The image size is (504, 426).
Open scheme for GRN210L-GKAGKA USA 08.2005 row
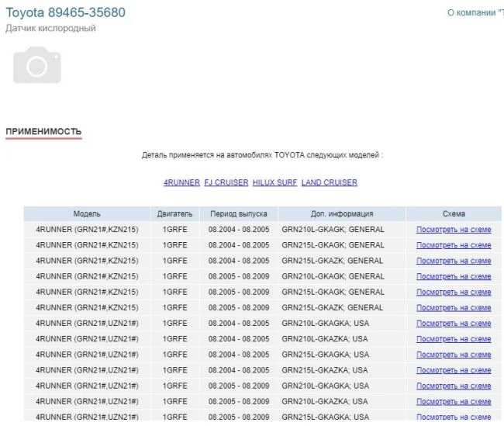coord(454,386)
